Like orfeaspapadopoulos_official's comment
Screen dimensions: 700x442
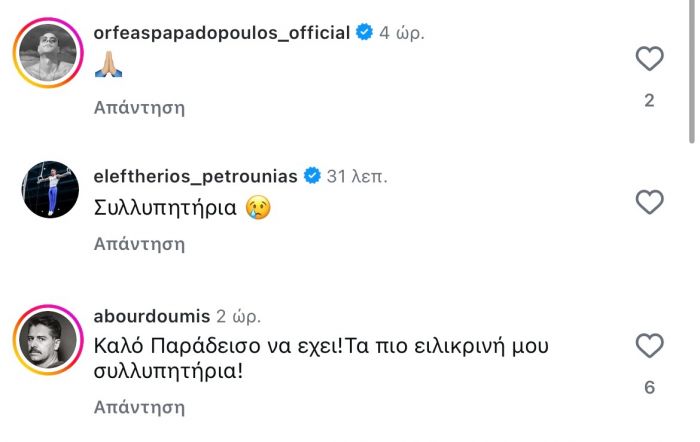(x=650, y=59)
